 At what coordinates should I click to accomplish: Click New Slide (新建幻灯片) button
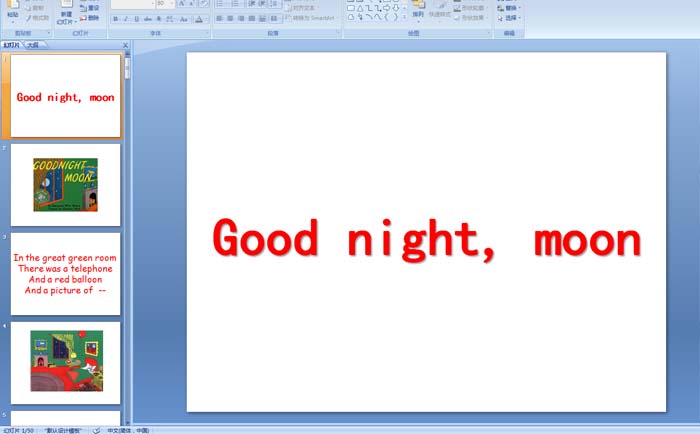pyautogui.click(x=67, y=13)
